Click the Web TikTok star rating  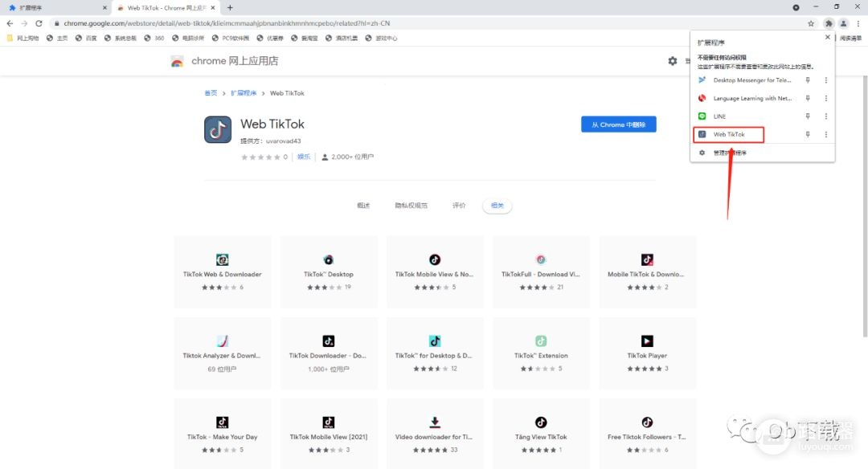pyautogui.click(x=260, y=157)
